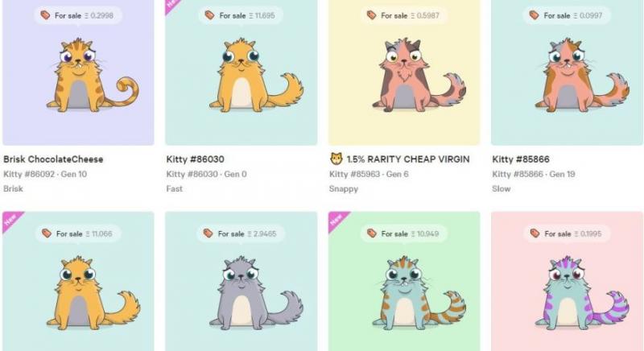
Task: Click the sale tag icon priced 0.5987
Action: 371,15
